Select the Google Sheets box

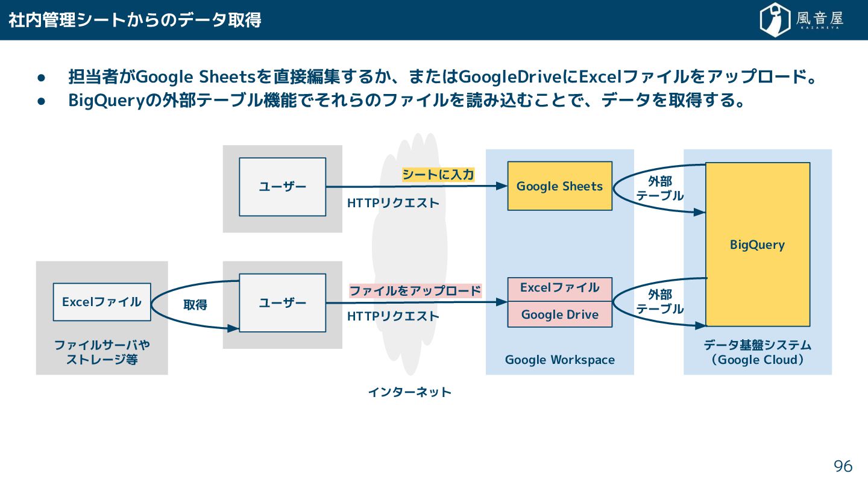point(559,186)
